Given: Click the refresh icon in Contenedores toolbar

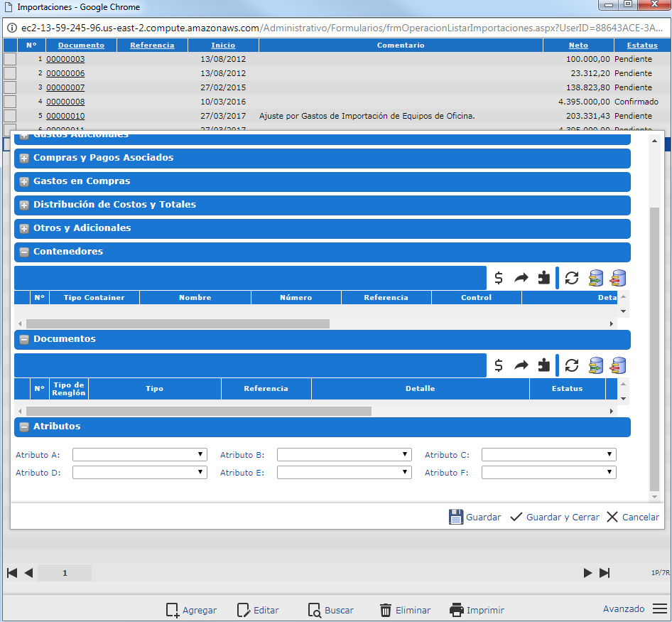Looking at the screenshot, I should [x=572, y=278].
